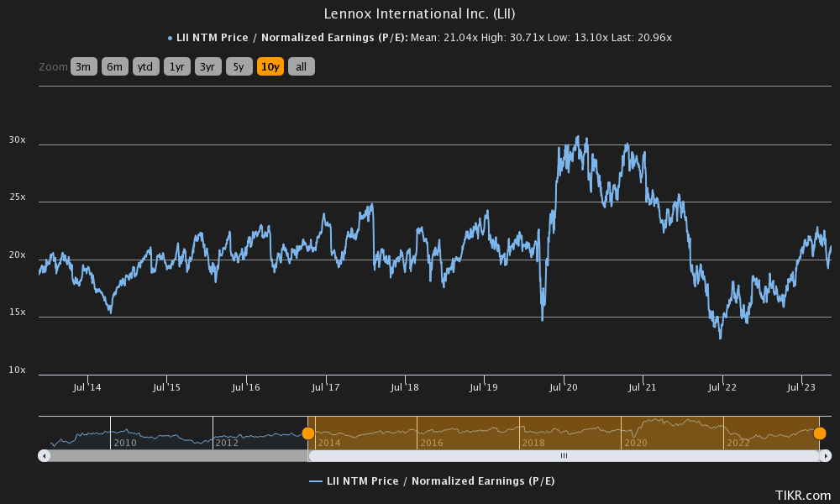Click the left orange navigator range handle
Image resolution: width=840 pixels, height=504 pixels.
coord(308,433)
